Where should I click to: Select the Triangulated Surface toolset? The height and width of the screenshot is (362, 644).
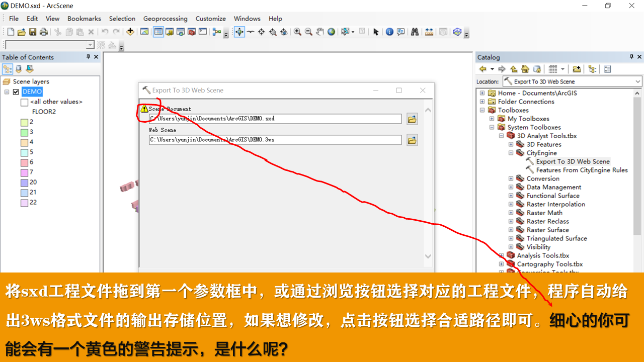click(x=556, y=238)
